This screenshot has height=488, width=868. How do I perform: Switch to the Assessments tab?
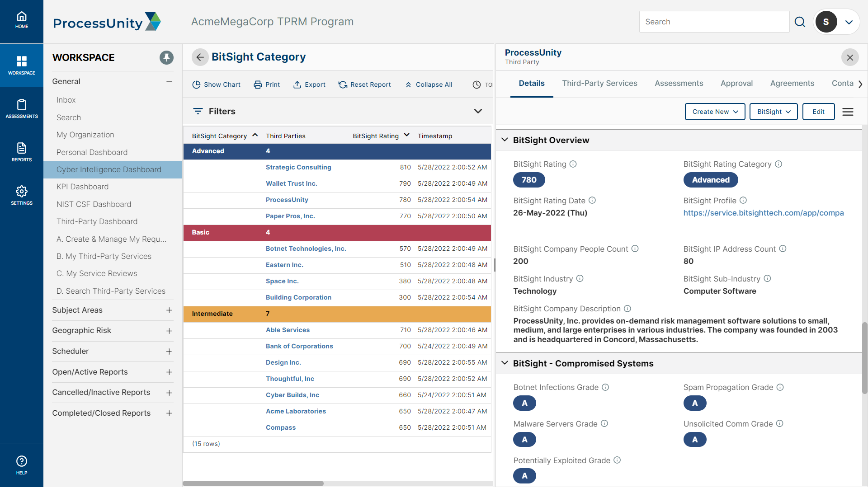click(x=679, y=83)
